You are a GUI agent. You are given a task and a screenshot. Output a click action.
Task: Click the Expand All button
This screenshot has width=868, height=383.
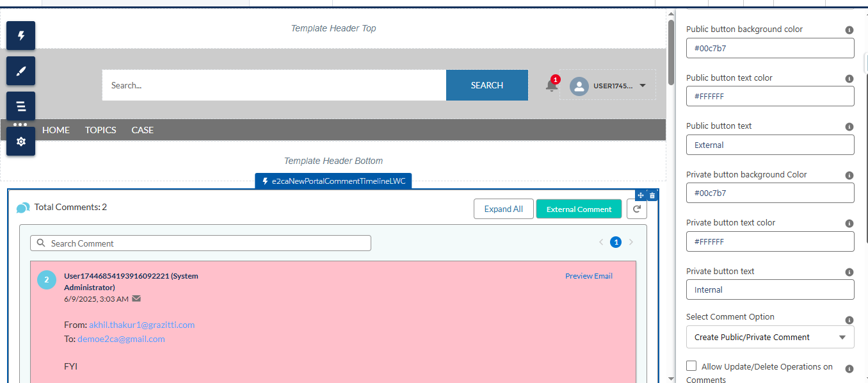click(503, 209)
